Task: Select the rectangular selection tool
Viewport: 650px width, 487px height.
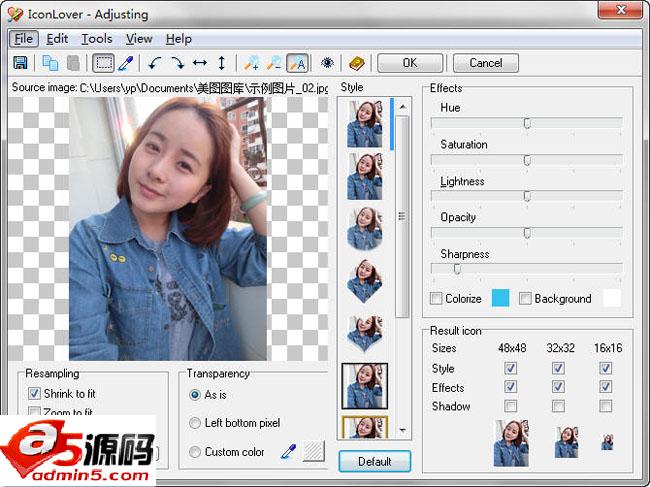Action: 104,63
